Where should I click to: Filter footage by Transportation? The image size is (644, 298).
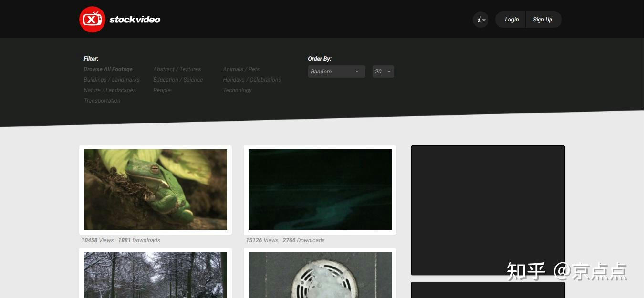102,101
